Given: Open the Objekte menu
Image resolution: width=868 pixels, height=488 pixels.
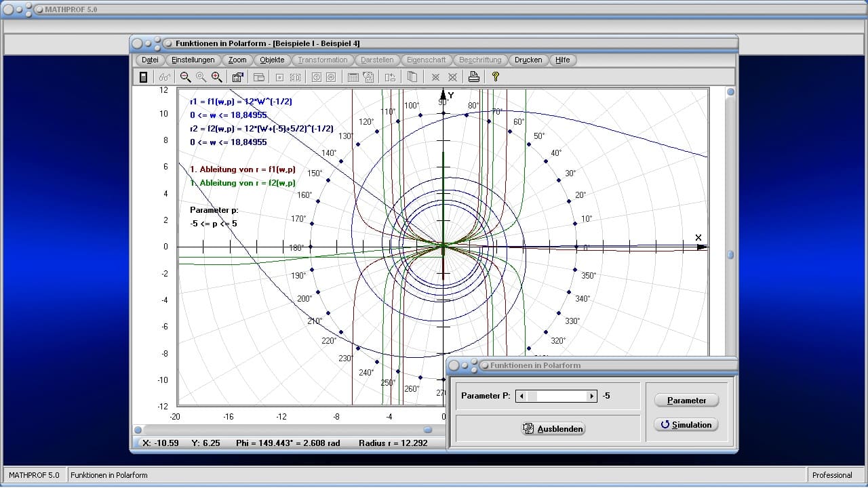Looking at the screenshot, I should coord(272,60).
